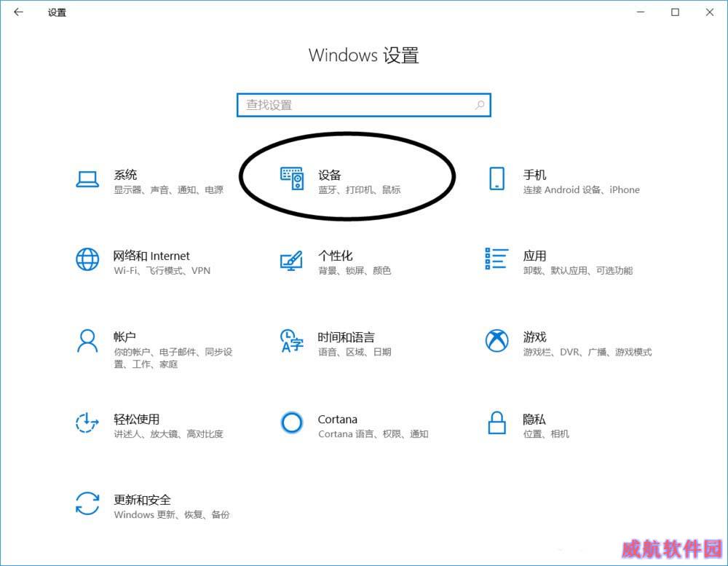Image resolution: width=728 pixels, height=566 pixels.
Task: Click text 讲述人、放大镜、高对比度
Action: tap(169, 433)
